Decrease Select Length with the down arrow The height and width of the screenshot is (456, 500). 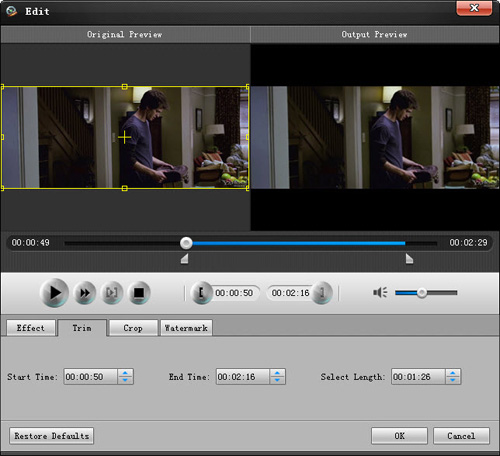453,380
